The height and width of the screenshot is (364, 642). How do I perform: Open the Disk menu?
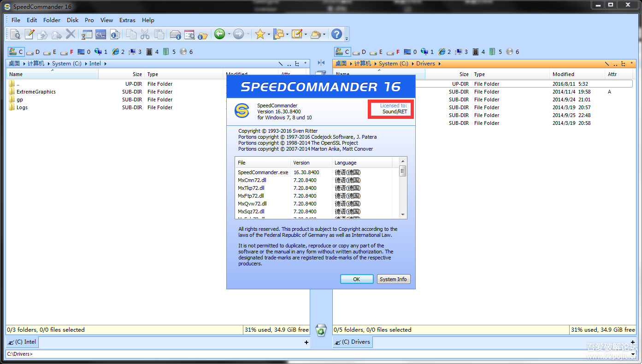click(72, 20)
